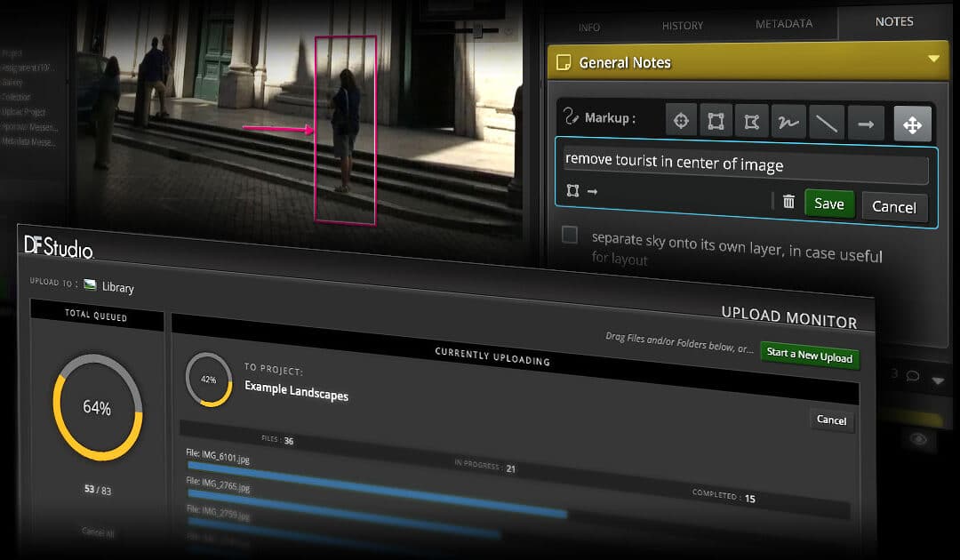Cancel the Example Landscapes upload
The image size is (960, 560).
[831, 420]
